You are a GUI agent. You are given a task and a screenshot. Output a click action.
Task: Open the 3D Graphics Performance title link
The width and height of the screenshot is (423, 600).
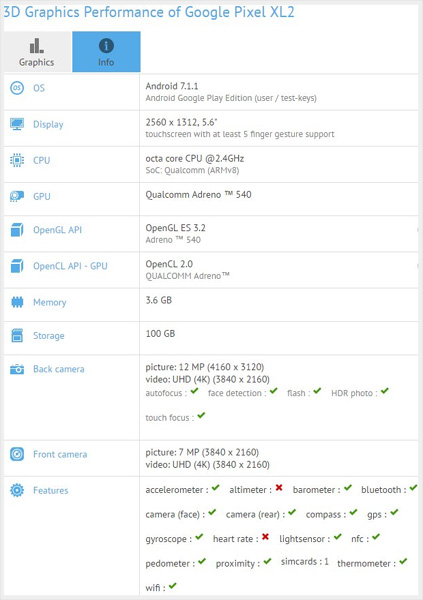click(x=149, y=12)
